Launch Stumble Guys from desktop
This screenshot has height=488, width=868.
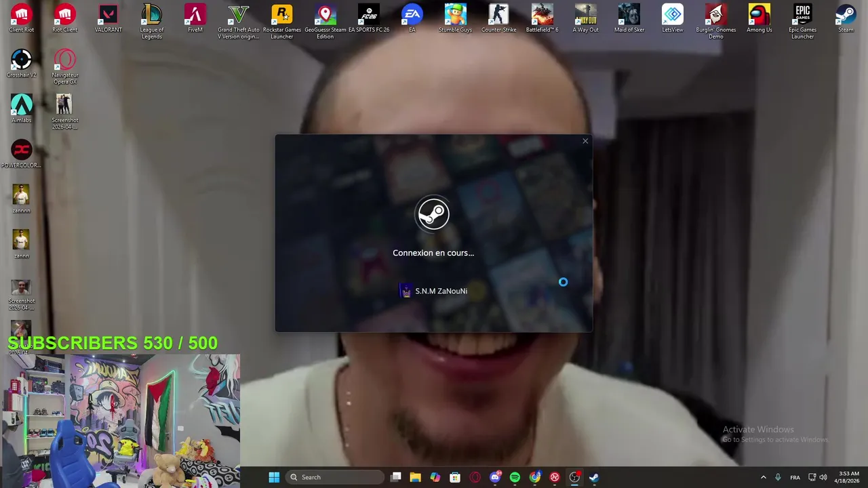(455, 19)
